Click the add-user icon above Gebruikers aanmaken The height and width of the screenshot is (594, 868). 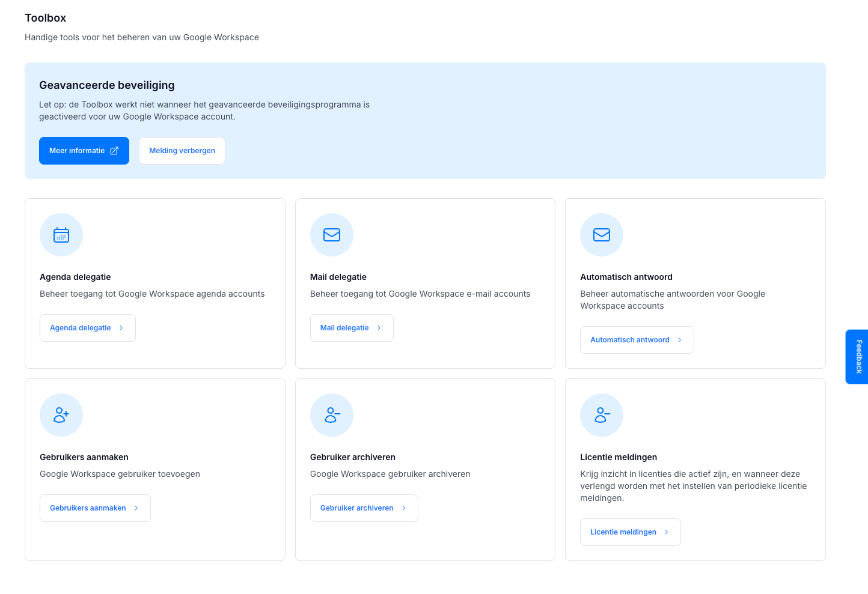61,415
